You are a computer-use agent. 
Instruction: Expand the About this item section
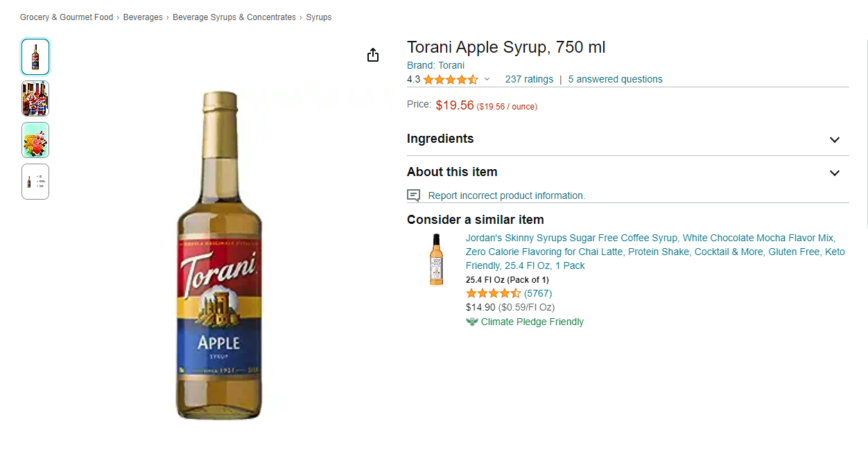(627, 172)
